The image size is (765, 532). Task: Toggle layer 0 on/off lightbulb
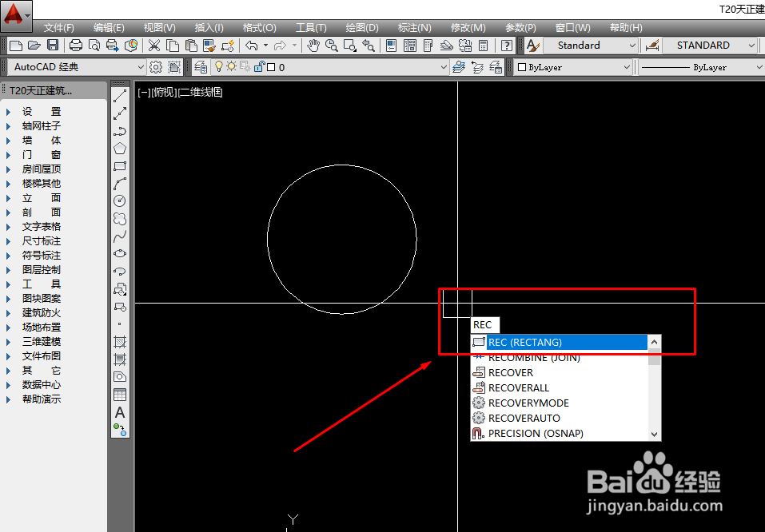pyautogui.click(x=218, y=67)
